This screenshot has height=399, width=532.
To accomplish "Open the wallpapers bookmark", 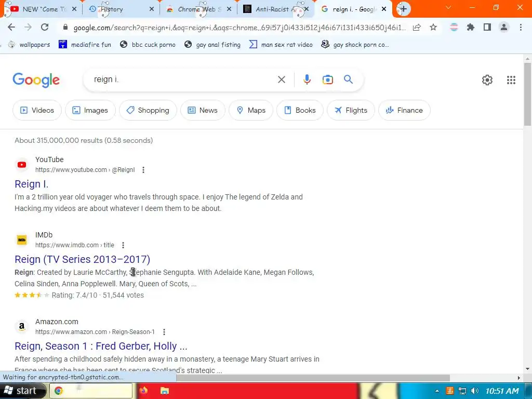I will [x=29, y=45].
